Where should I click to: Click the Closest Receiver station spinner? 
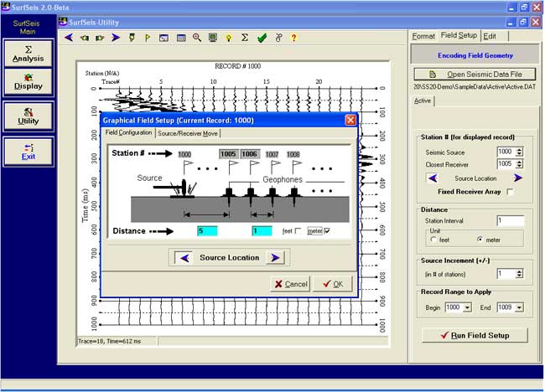click(x=519, y=164)
